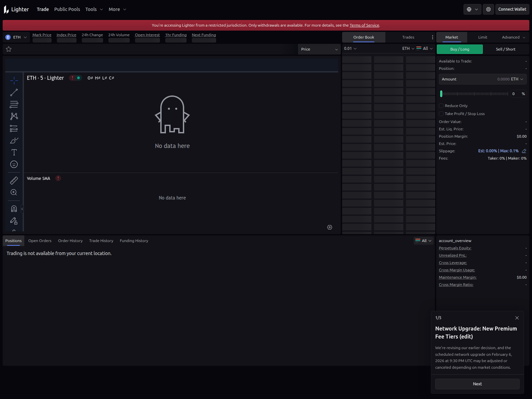
Task: Select the trend line drawing tool
Action: [x=14, y=92]
